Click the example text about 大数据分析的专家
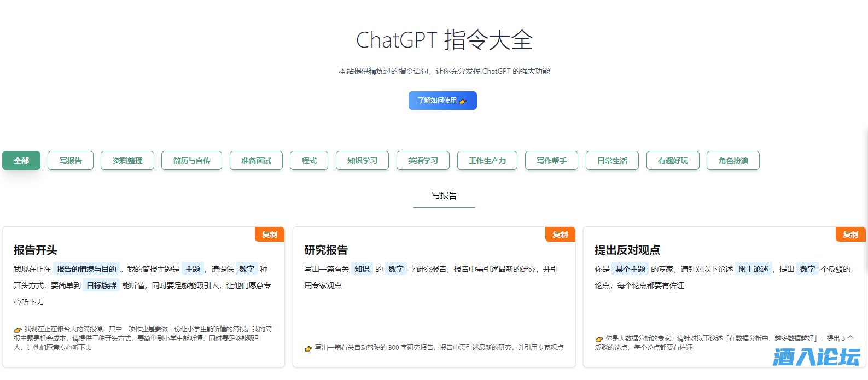The height and width of the screenshot is (380, 868). pos(724,343)
